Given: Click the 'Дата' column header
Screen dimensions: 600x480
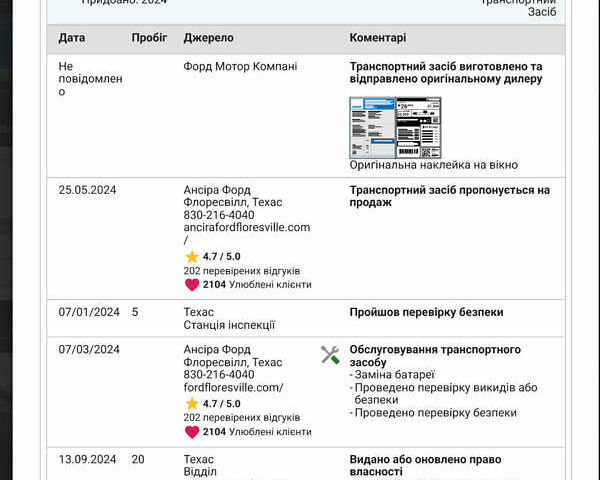Looking at the screenshot, I should [x=72, y=38].
